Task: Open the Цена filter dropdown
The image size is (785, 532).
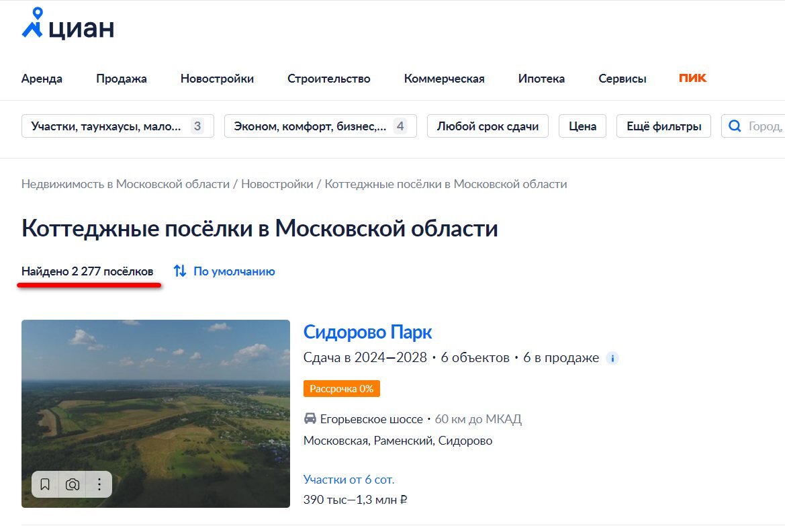Action: (582, 126)
